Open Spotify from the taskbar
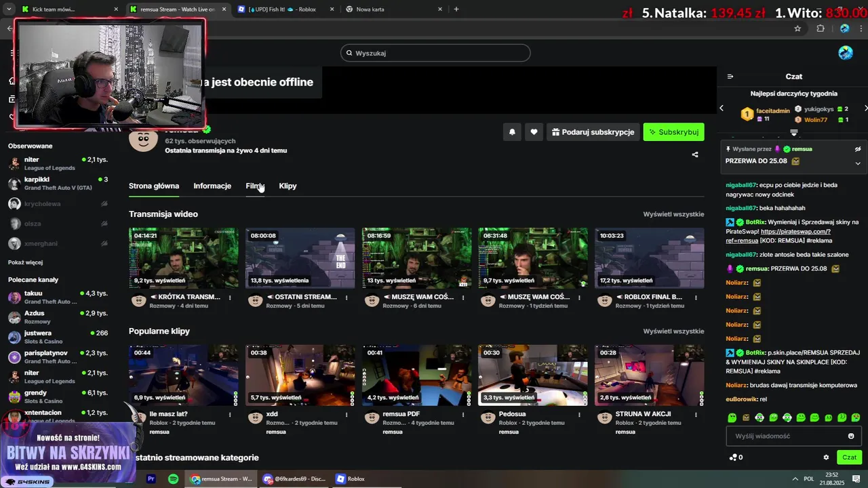This screenshot has height=488, width=868. click(173, 479)
